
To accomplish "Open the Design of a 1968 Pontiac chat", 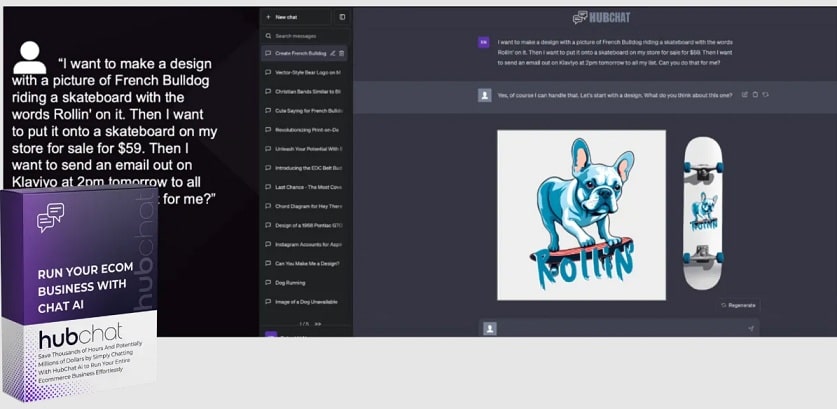I will (305, 225).
